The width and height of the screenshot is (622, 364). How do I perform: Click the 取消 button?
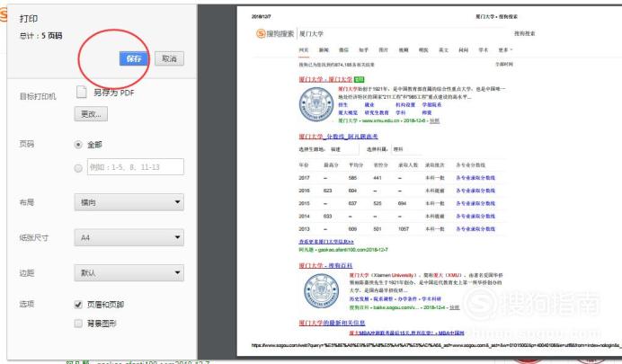pos(169,58)
